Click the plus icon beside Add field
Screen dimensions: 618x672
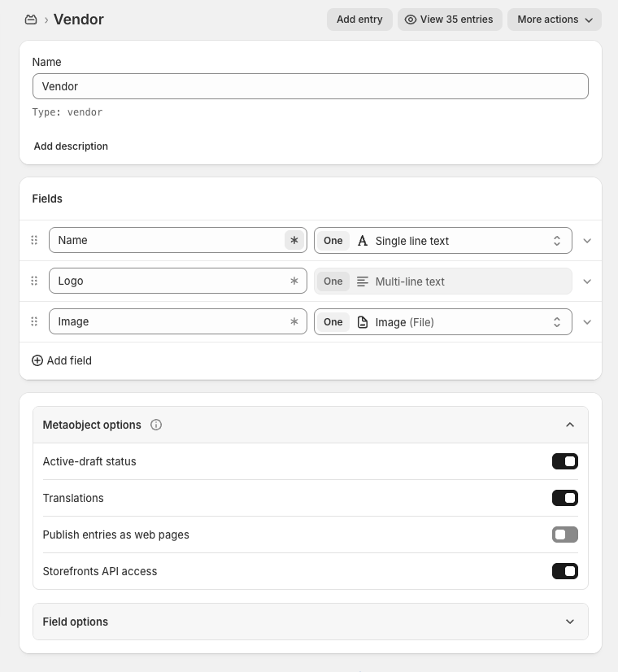coord(37,360)
